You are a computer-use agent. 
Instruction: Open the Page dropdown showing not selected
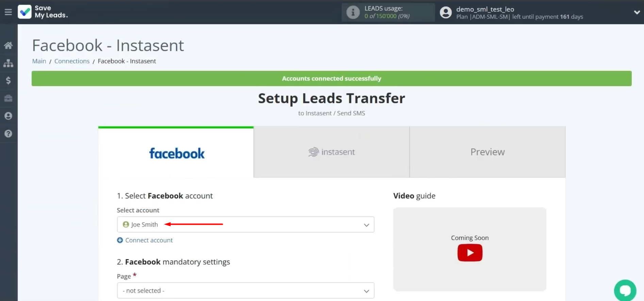tap(246, 290)
